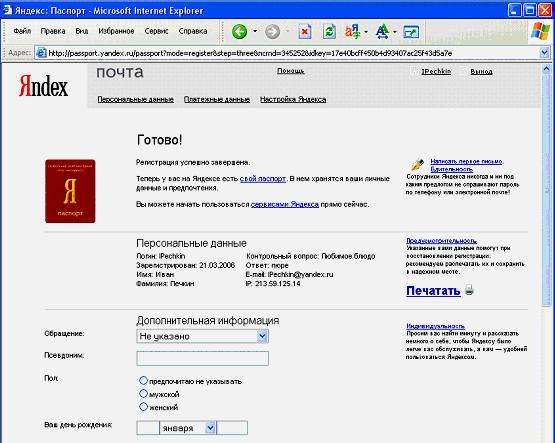The width and height of the screenshot is (555, 443).
Task: Click the grey Forward arrow button
Action: coord(272,31)
